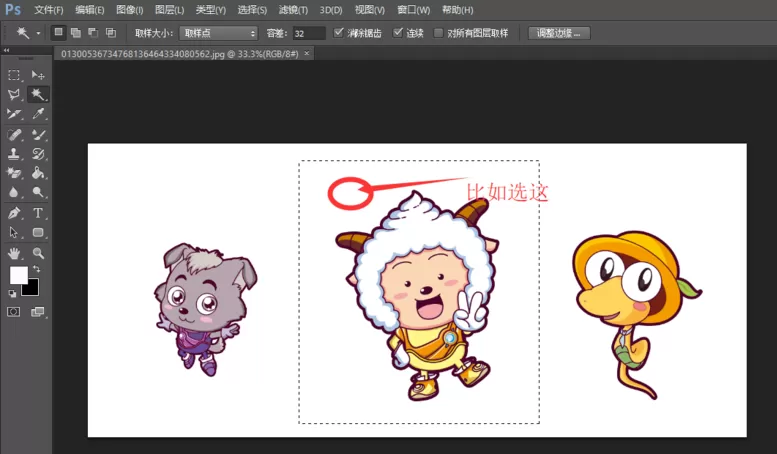Open the 取样大小 dropdown

(x=219, y=33)
